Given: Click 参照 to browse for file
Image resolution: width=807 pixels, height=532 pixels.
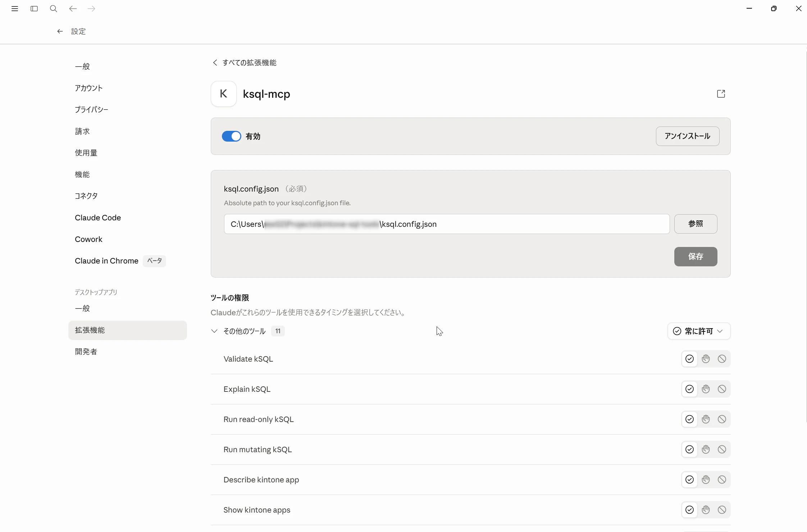Looking at the screenshot, I should click(x=696, y=224).
